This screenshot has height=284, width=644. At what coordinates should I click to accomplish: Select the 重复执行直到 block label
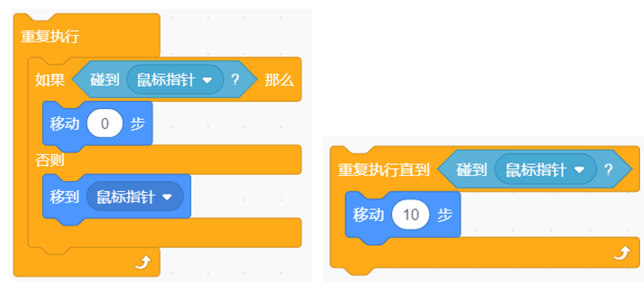point(383,169)
